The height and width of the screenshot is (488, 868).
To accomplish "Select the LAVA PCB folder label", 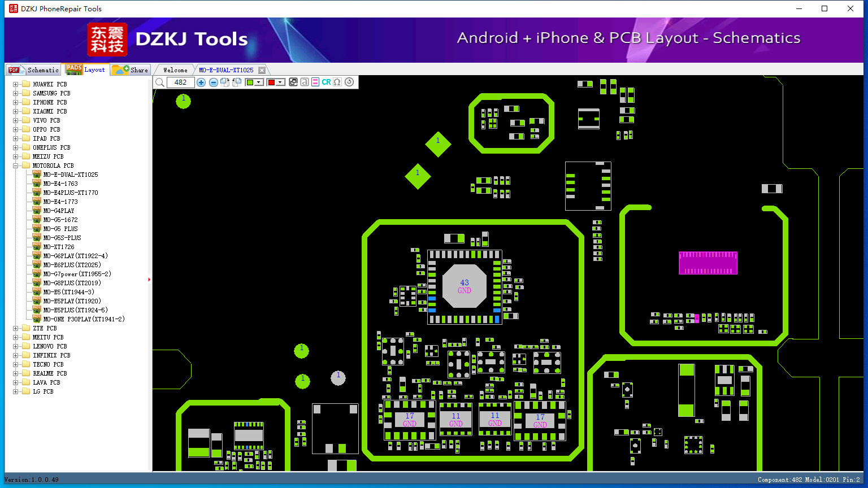I will tap(46, 382).
